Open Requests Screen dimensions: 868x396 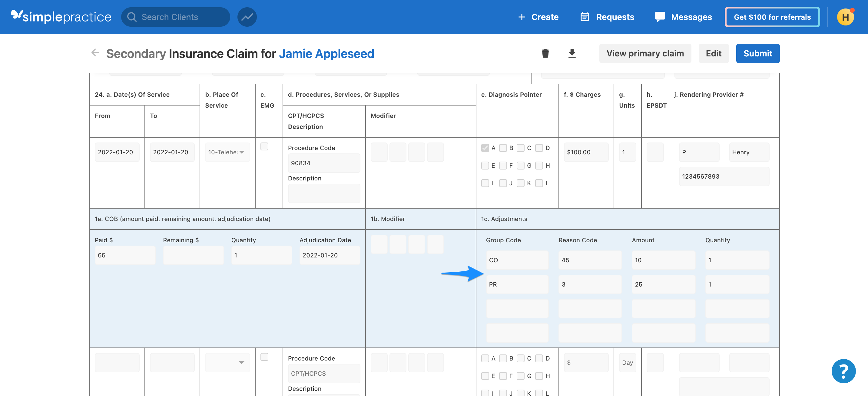coord(607,17)
